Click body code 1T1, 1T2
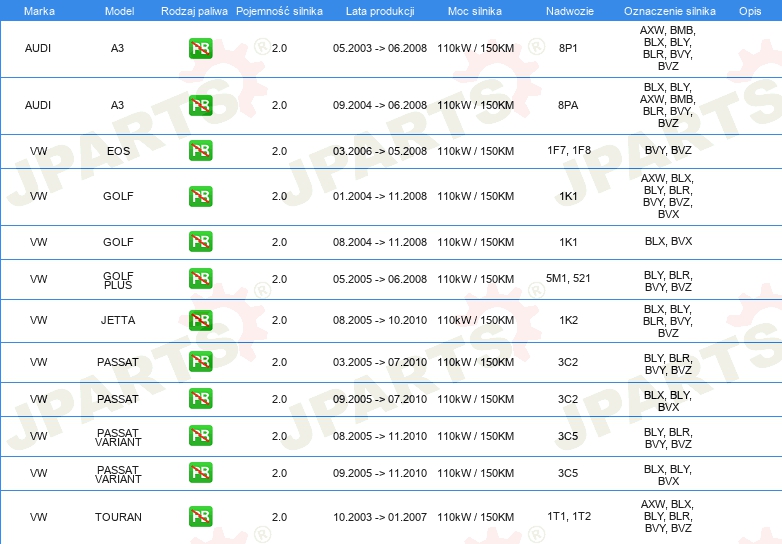The image size is (782, 544). (569, 516)
